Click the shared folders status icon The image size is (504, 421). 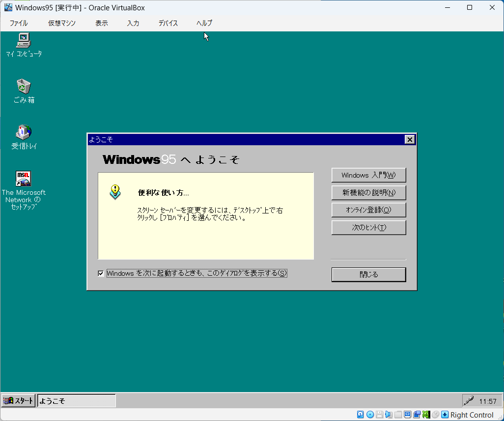coord(398,415)
